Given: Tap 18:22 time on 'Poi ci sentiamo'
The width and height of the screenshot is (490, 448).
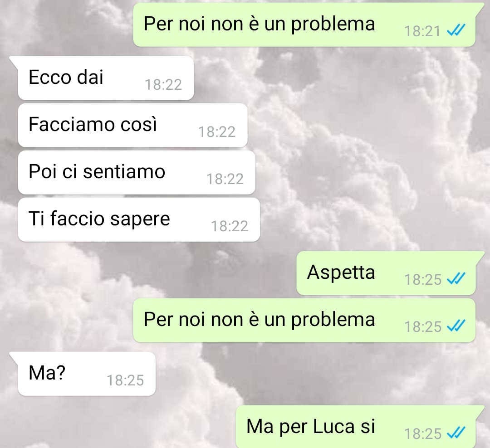Looking at the screenshot, I should coord(225,179).
